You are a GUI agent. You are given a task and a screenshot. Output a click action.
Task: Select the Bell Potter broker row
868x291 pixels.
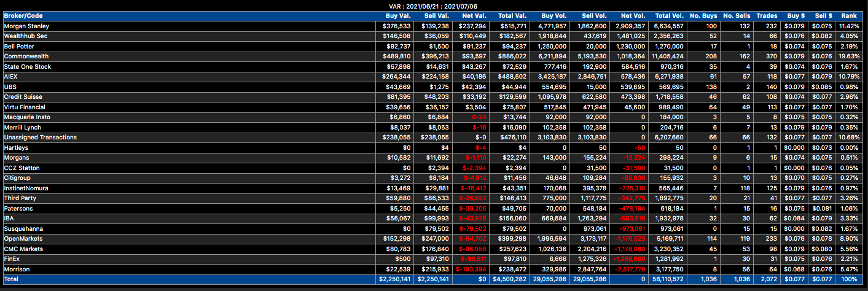[x=434, y=47]
